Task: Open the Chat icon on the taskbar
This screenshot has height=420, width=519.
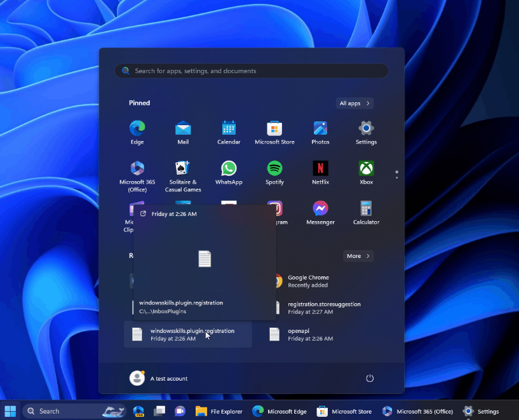Action: point(180,411)
